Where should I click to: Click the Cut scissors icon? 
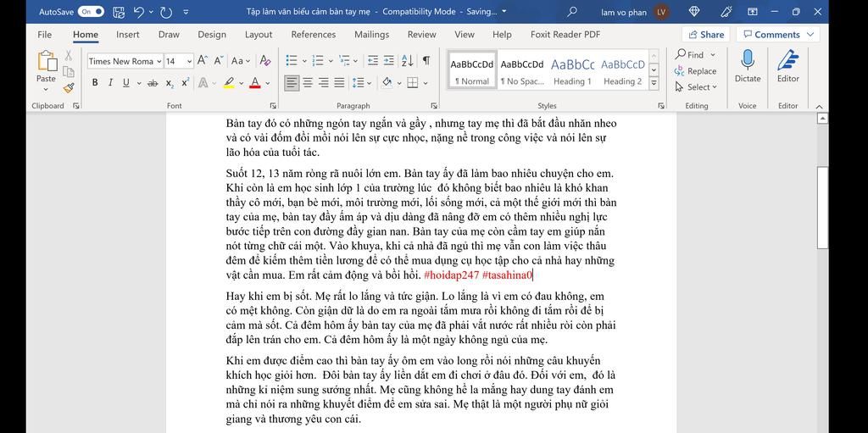(69, 55)
